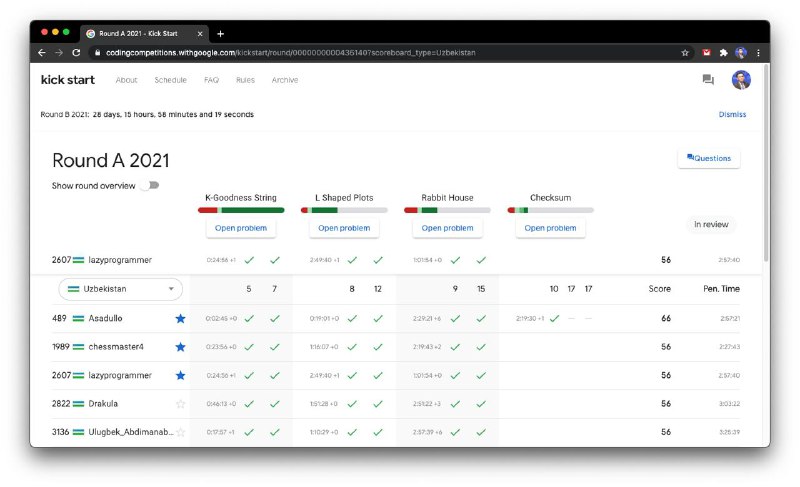
Task: Click the Pen. Time column header
Action: tap(721, 289)
